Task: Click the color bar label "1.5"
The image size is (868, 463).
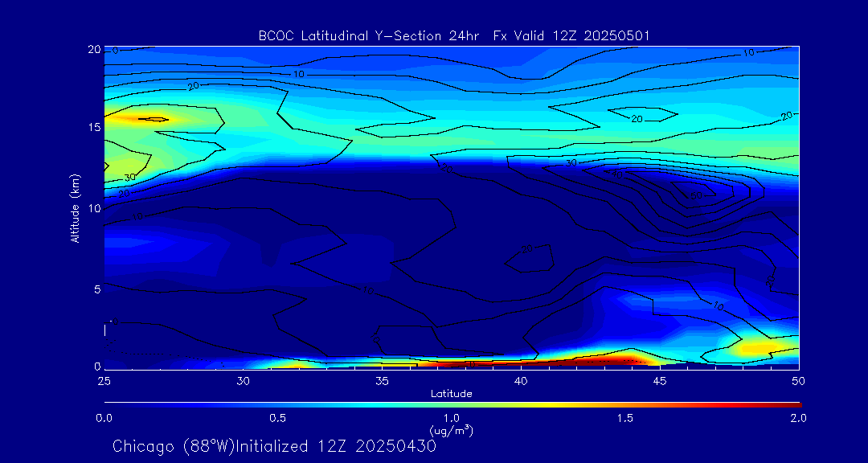Action: 625,418
